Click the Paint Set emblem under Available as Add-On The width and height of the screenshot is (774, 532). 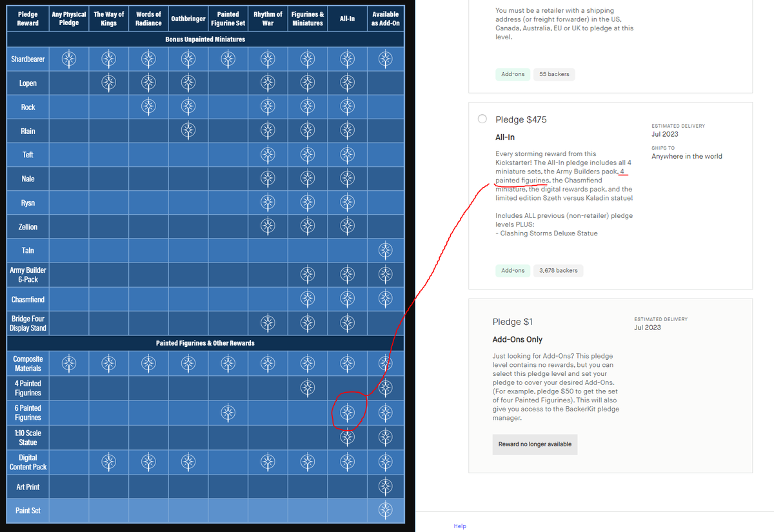click(x=385, y=510)
